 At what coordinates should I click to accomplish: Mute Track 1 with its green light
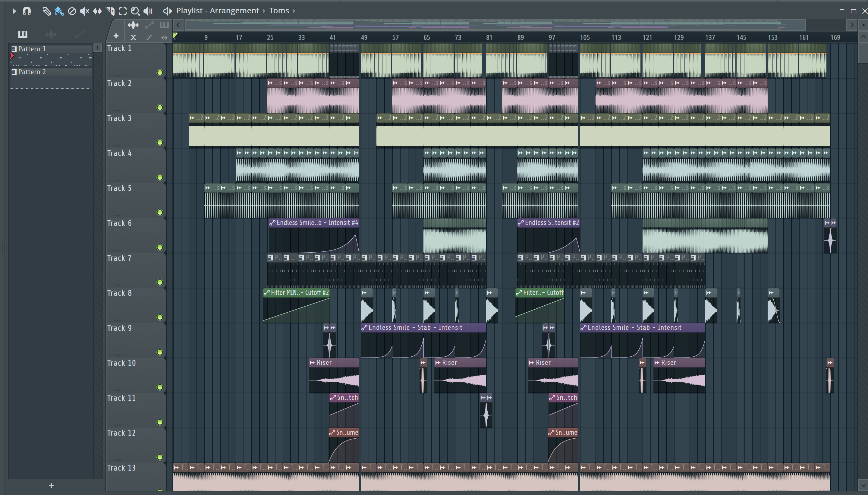click(160, 72)
